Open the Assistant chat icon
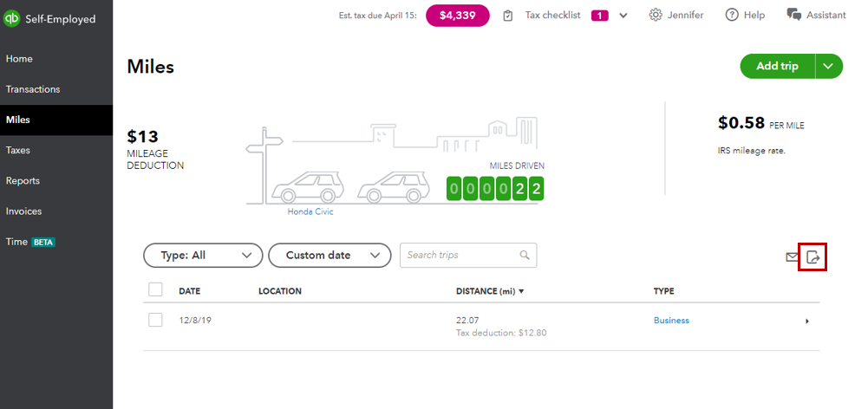The width and height of the screenshot is (868, 409). point(793,15)
